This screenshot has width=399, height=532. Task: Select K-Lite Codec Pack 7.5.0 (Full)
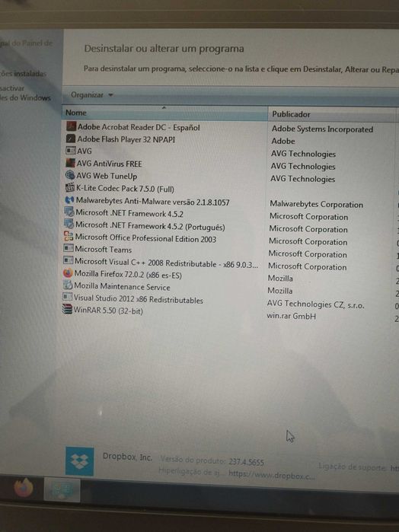[125, 189]
